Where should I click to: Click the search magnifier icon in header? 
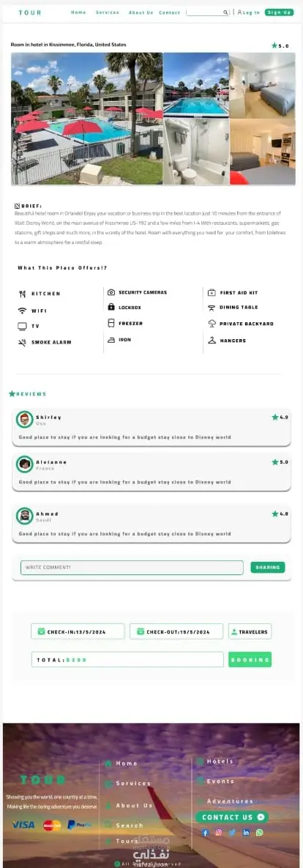225,12
